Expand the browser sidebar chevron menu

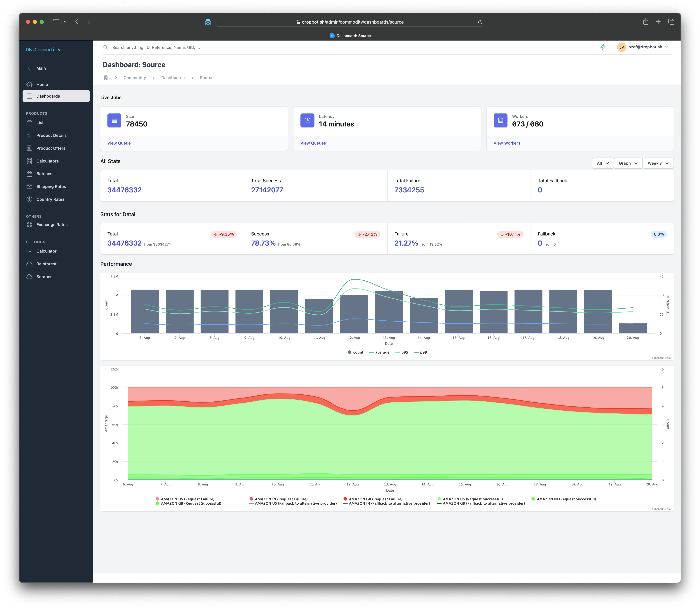(65, 22)
